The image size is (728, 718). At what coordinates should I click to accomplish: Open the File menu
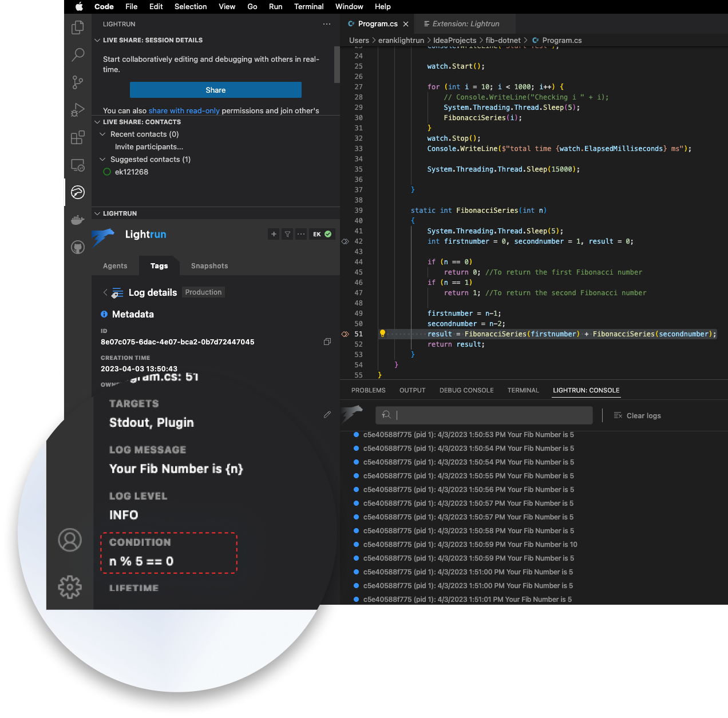click(132, 7)
